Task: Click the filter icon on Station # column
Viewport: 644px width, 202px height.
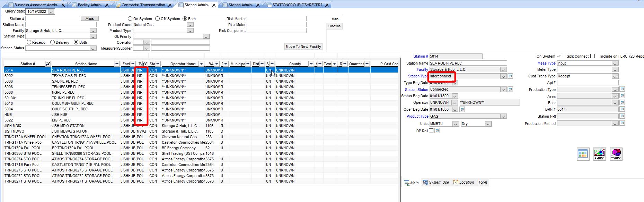Action: click(48, 64)
